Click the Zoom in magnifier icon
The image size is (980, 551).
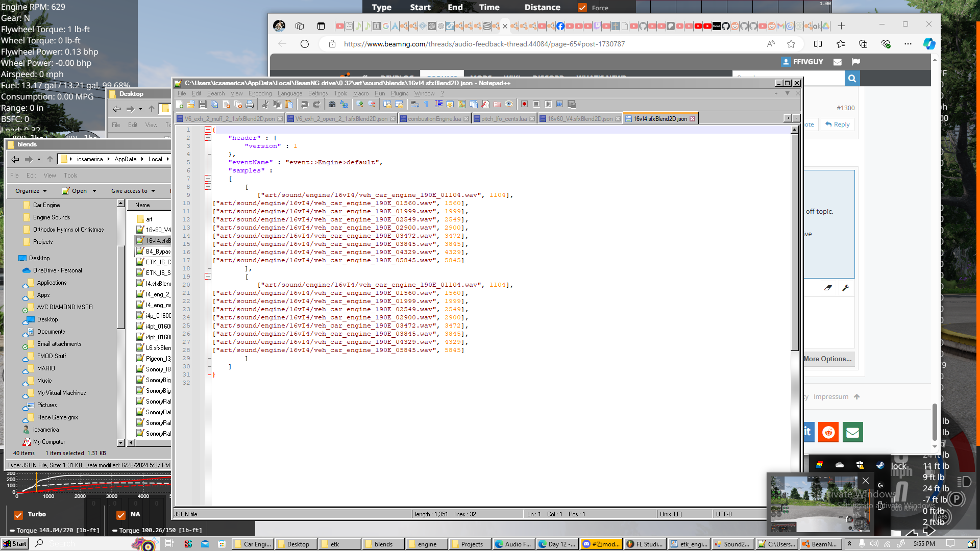pyautogui.click(x=360, y=104)
